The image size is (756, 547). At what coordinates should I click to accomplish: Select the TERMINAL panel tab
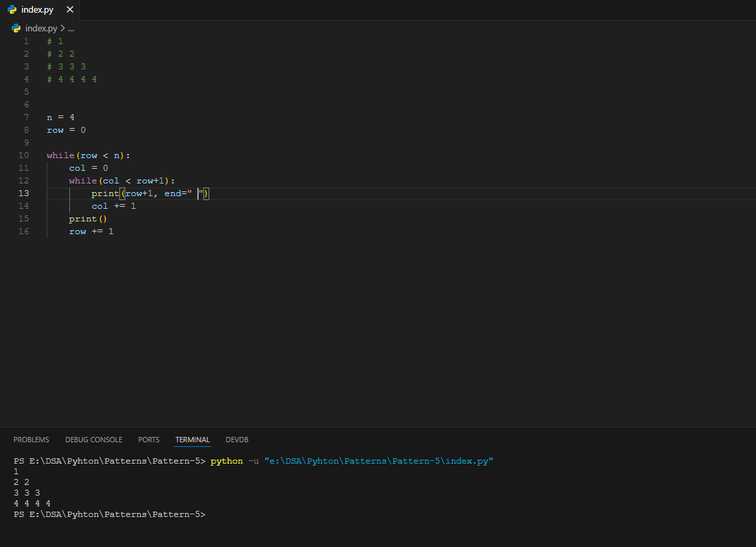[193, 440]
